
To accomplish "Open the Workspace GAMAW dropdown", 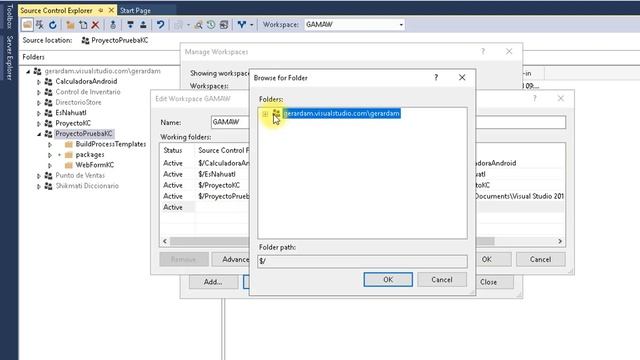I will click(401, 25).
